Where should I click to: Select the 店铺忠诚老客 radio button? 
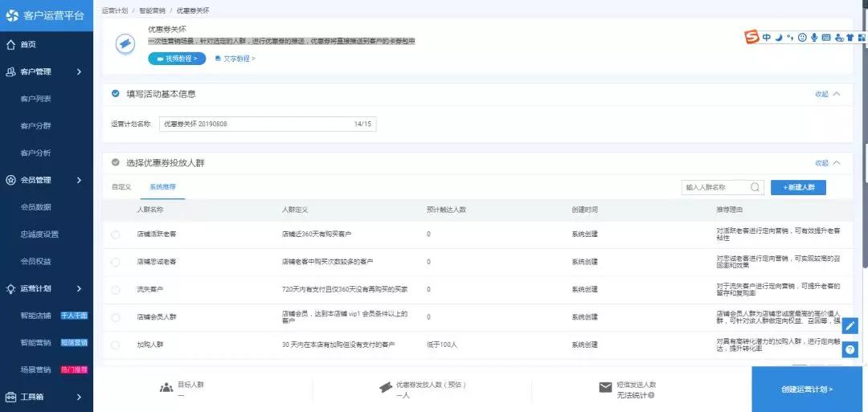click(115, 262)
